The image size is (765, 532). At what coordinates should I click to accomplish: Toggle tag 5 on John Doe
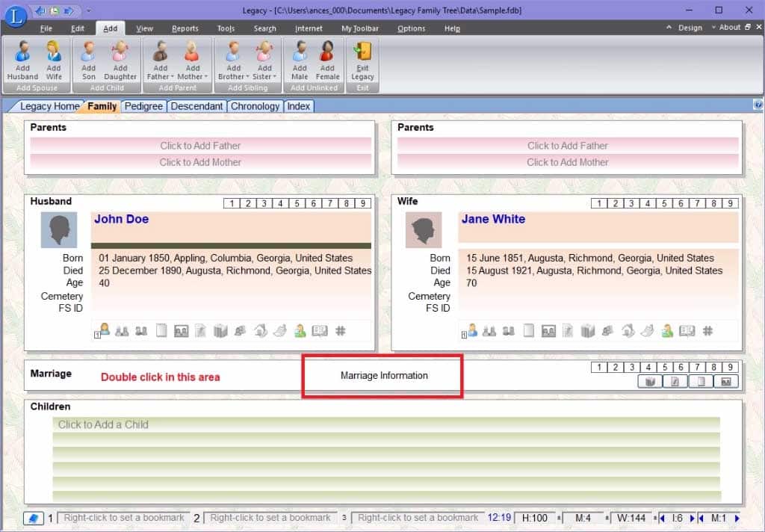[x=297, y=203]
